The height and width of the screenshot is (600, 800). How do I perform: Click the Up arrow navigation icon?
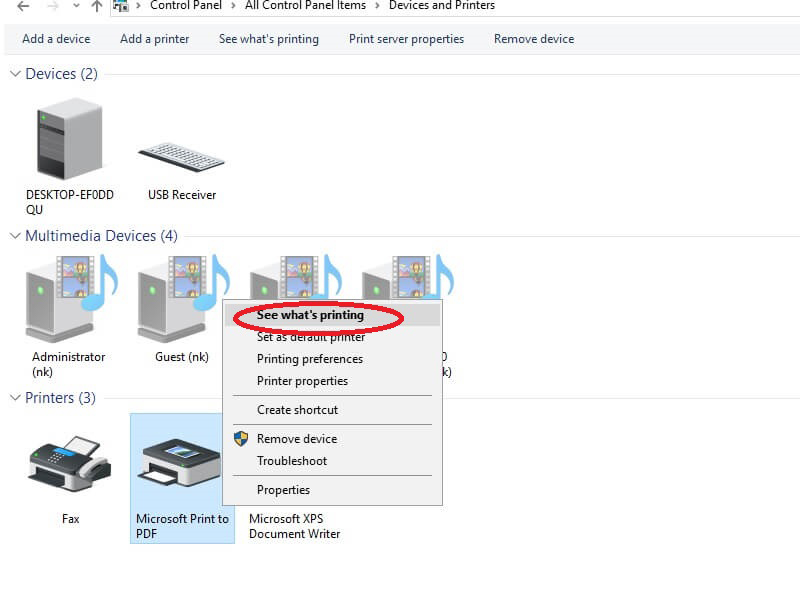[96, 6]
